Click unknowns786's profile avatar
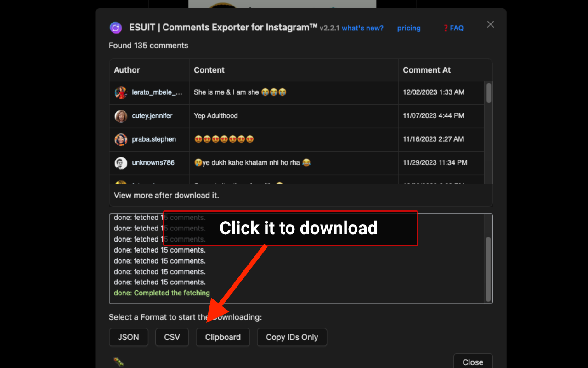 [x=120, y=163]
